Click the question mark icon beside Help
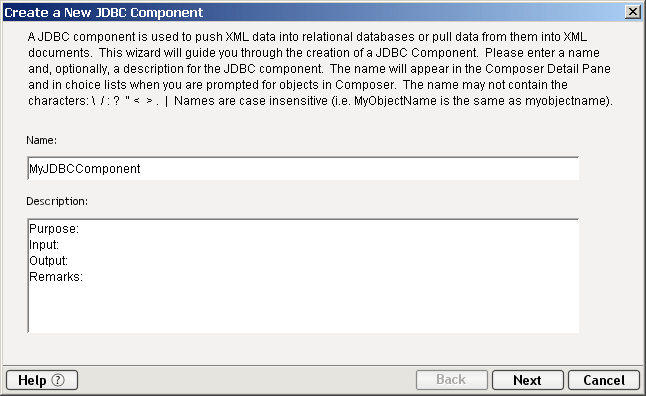The image size is (646, 396). 58,380
